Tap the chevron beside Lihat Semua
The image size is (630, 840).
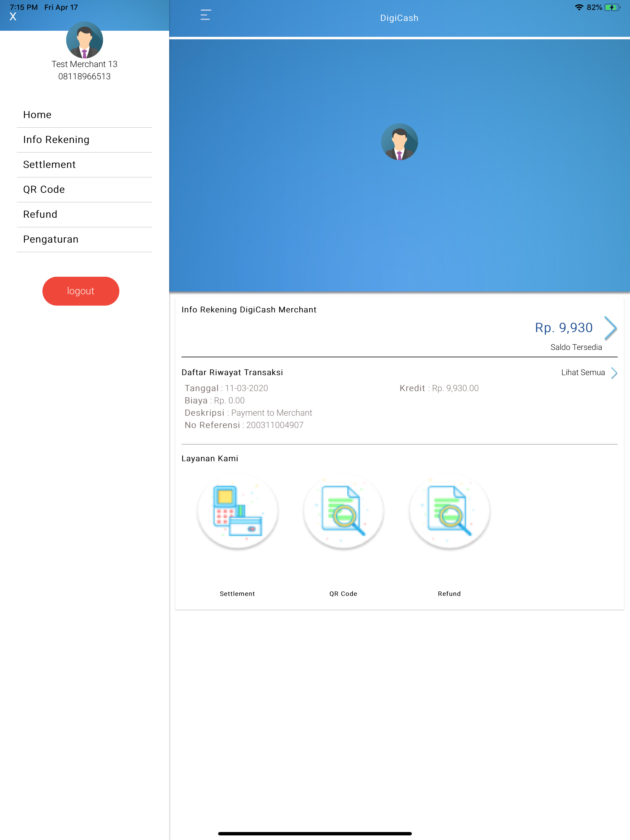point(614,373)
